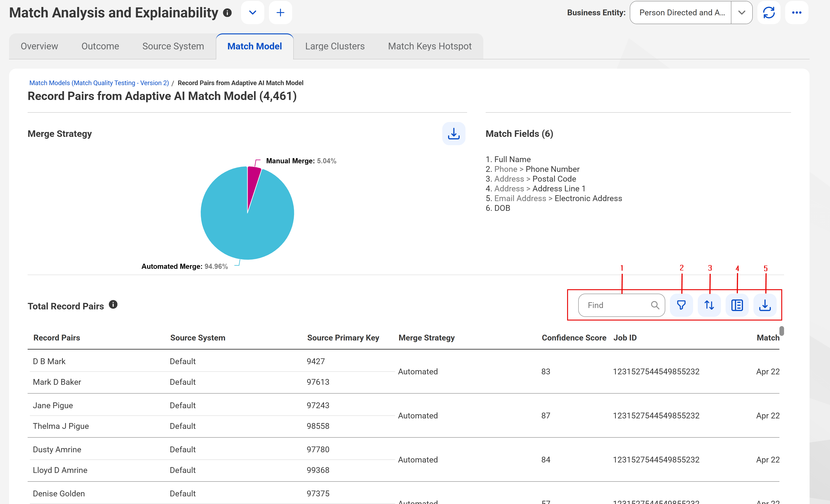Click the Source System column header

click(x=198, y=338)
